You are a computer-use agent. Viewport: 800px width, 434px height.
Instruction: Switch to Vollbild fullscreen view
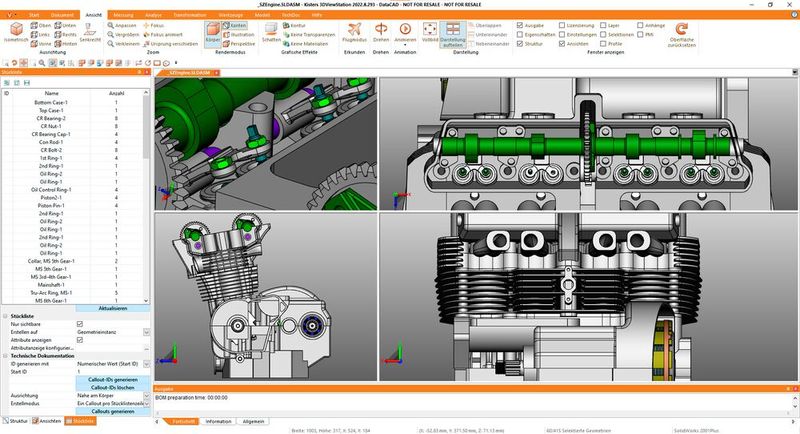(x=430, y=33)
